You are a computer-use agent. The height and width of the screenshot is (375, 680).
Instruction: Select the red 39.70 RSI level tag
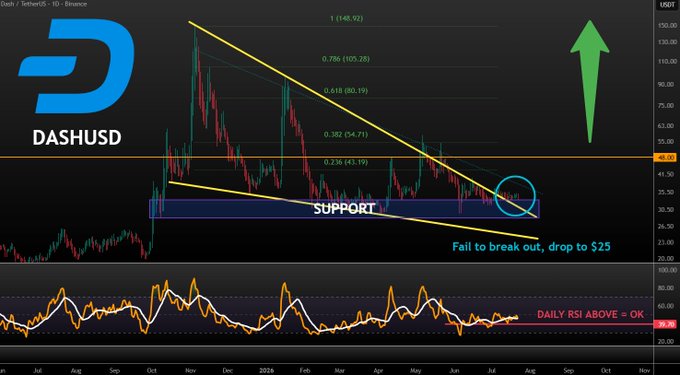665,324
